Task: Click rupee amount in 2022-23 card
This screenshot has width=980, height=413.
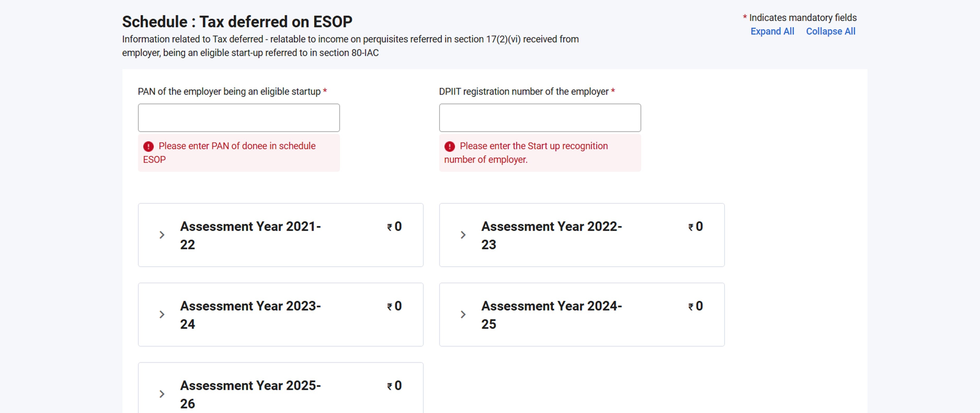Action: coord(696,226)
